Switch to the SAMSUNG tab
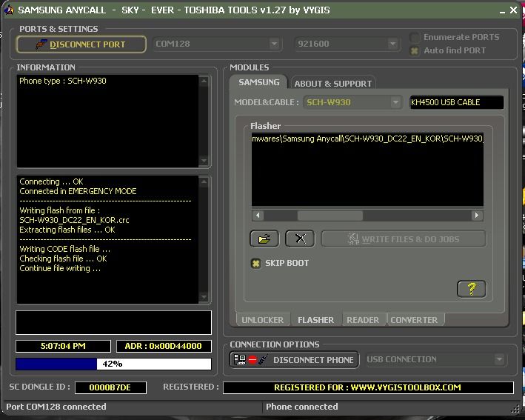The height and width of the screenshot is (420, 525). coord(259,82)
